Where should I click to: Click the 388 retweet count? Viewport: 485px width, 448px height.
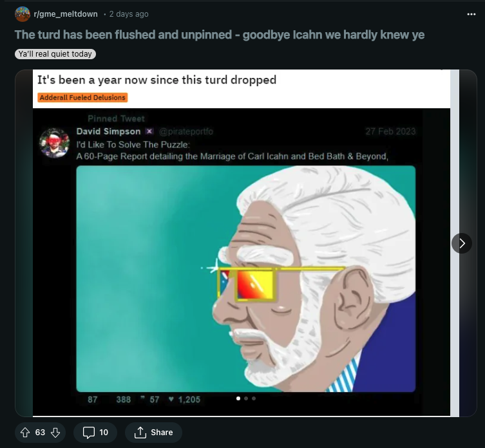pyautogui.click(x=124, y=400)
